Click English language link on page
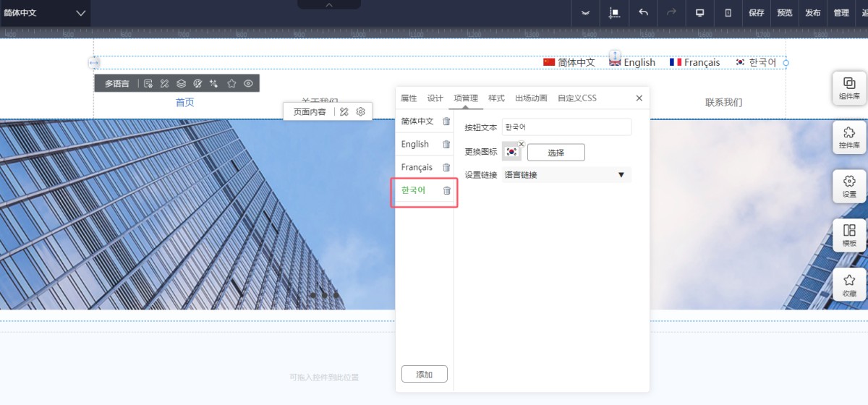Viewport: 868px width, 405px height. pyautogui.click(x=632, y=63)
